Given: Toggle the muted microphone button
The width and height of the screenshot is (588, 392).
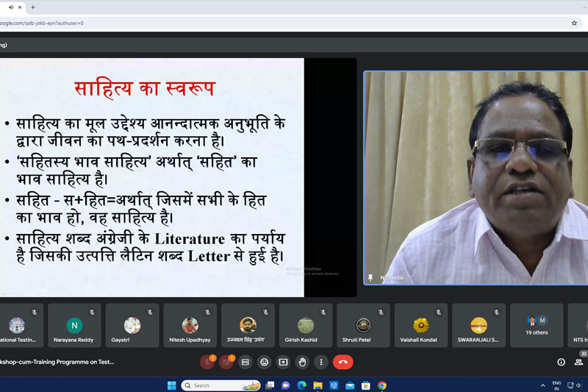Looking at the screenshot, I should point(207,363).
